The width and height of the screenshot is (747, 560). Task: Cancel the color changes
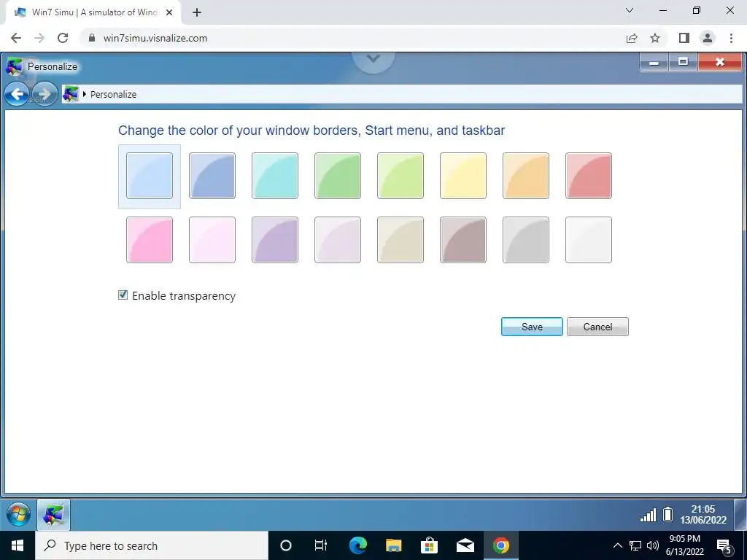pos(597,327)
